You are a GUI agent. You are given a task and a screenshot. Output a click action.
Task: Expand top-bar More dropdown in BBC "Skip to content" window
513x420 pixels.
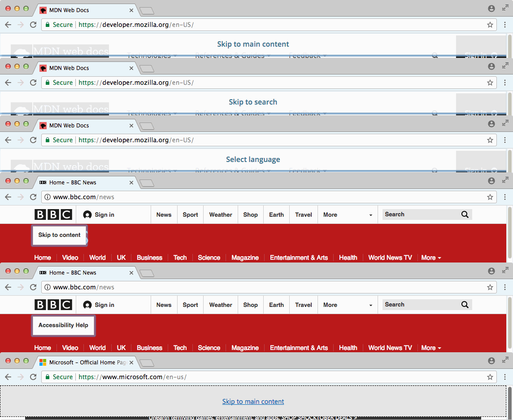[348, 215]
